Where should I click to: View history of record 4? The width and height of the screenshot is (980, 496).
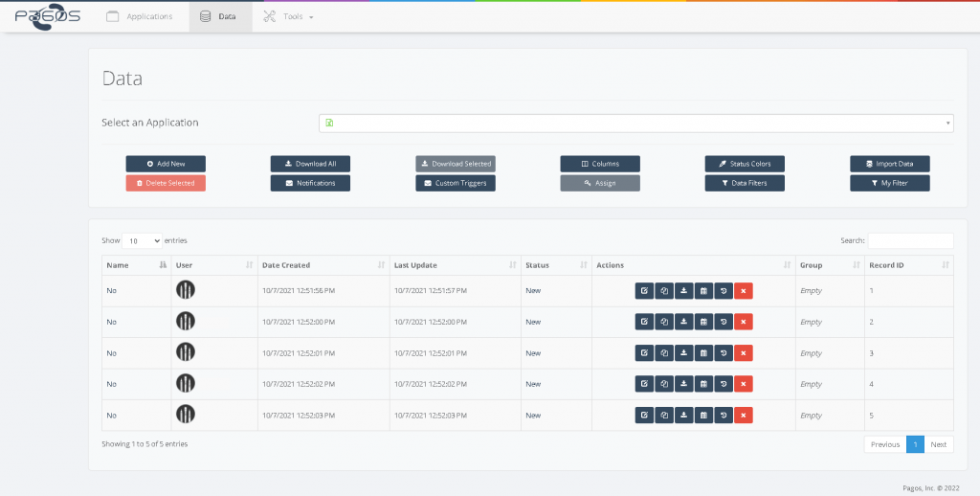click(x=724, y=384)
